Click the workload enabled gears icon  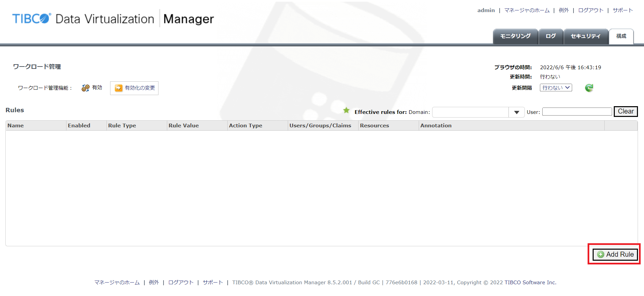tap(85, 88)
